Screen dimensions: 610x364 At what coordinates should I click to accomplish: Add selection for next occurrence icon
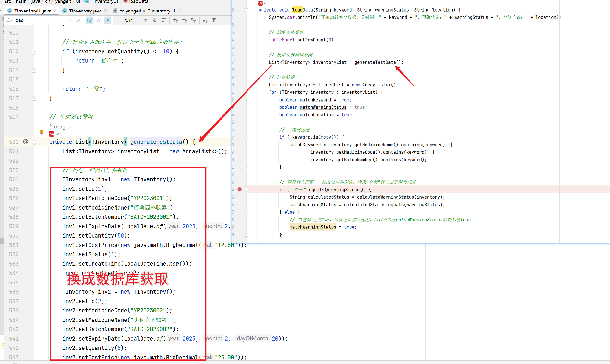click(175, 20)
